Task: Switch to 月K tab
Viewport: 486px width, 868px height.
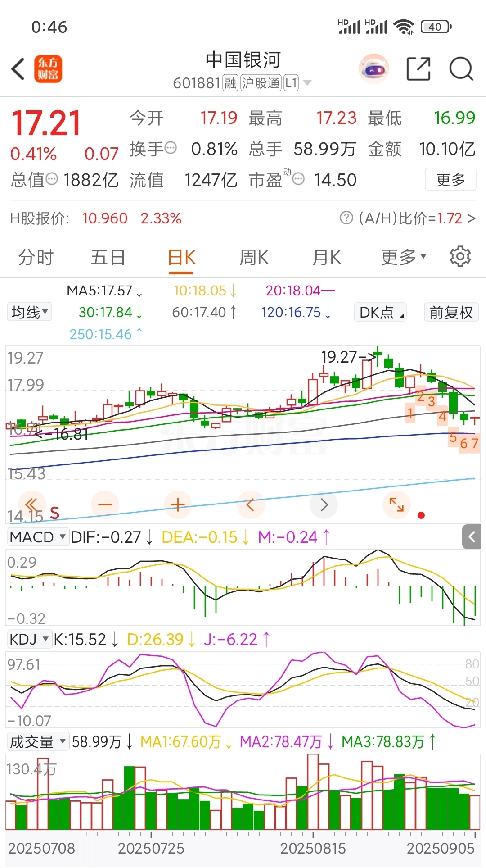Action: click(x=327, y=257)
